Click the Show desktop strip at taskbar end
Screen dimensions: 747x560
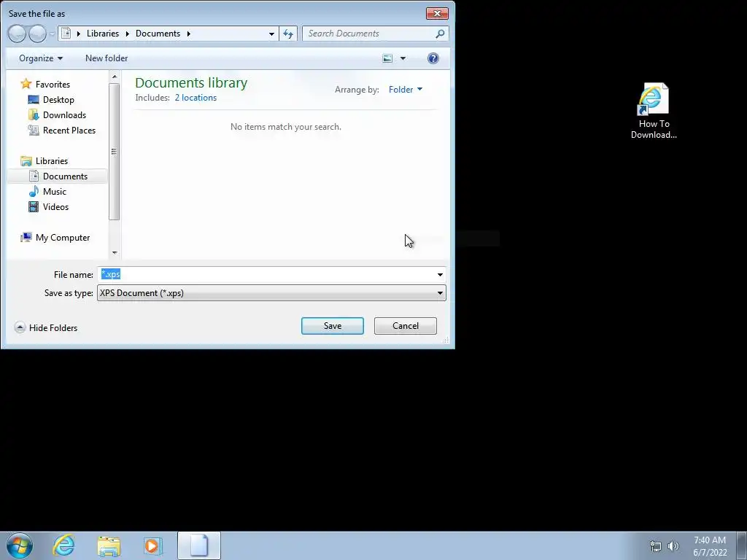pyautogui.click(x=742, y=545)
